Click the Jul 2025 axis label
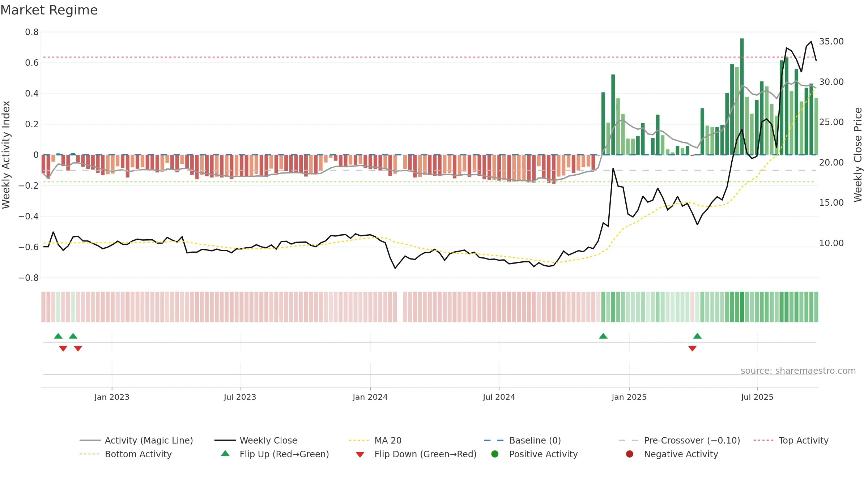 [x=757, y=397]
